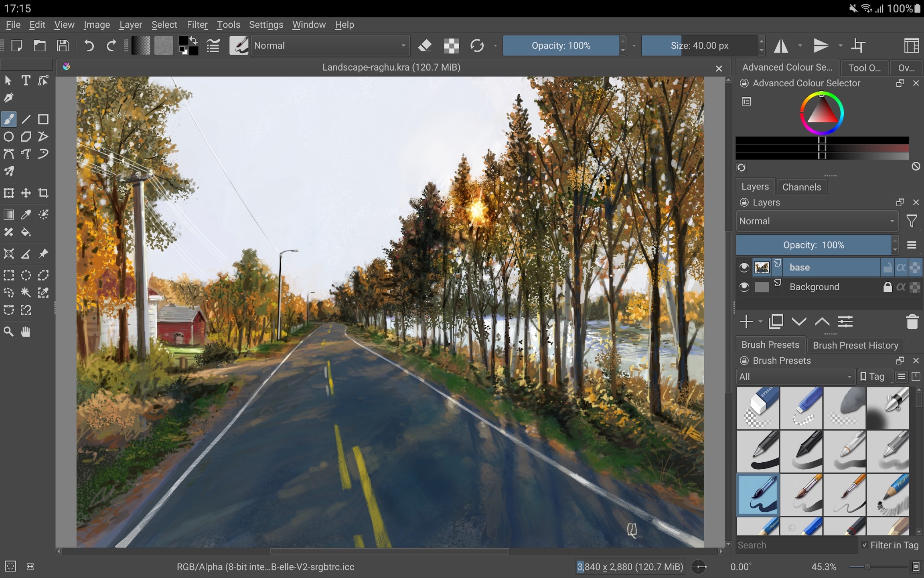The width and height of the screenshot is (924, 578).
Task: Click the Add new layer button
Action: point(746,321)
